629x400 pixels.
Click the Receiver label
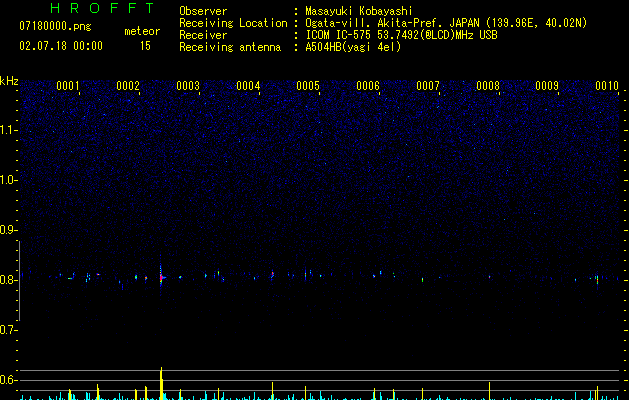[x=203, y=35]
